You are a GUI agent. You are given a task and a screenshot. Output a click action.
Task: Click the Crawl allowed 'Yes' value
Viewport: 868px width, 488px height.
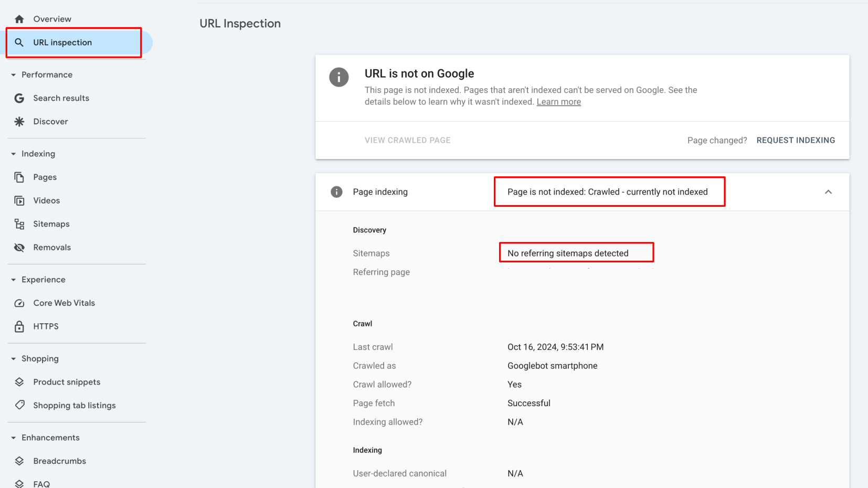[514, 385]
